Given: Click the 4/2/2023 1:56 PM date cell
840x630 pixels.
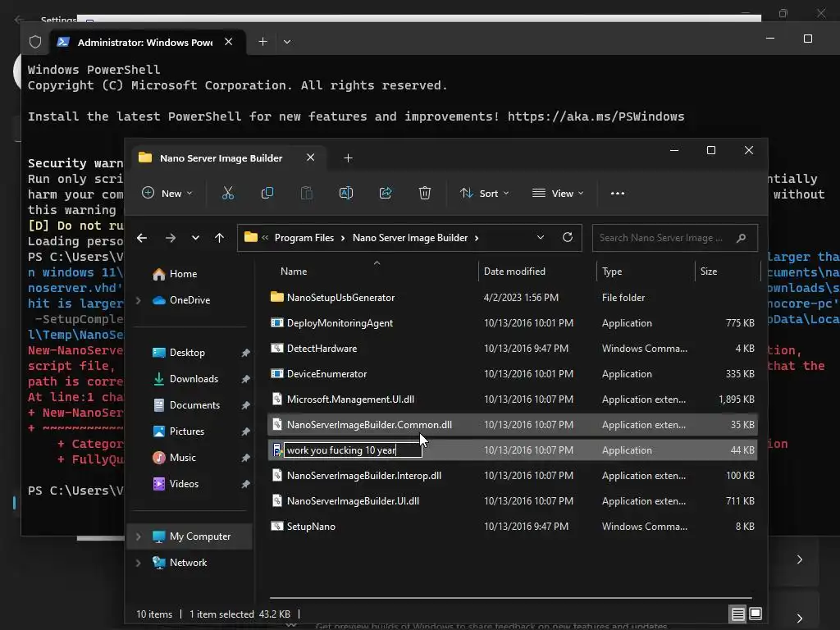Looking at the screenshot, I should pos(521,297).
